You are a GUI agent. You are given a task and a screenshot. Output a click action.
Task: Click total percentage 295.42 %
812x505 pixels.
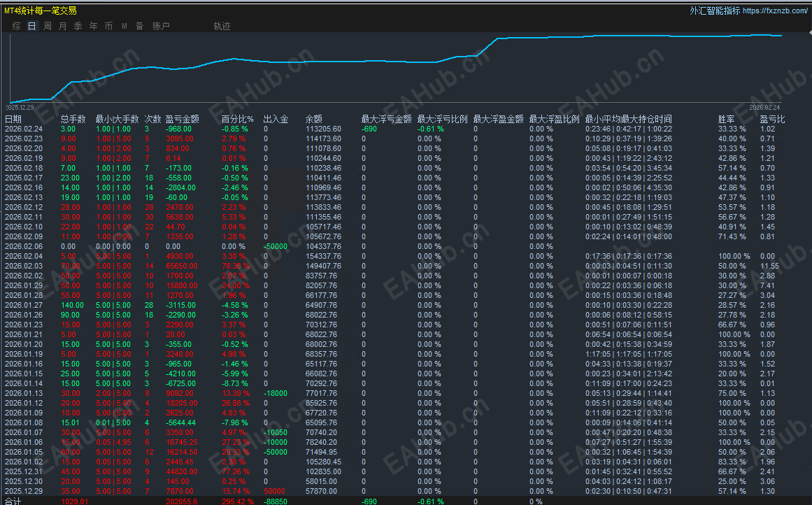(238, 502)
